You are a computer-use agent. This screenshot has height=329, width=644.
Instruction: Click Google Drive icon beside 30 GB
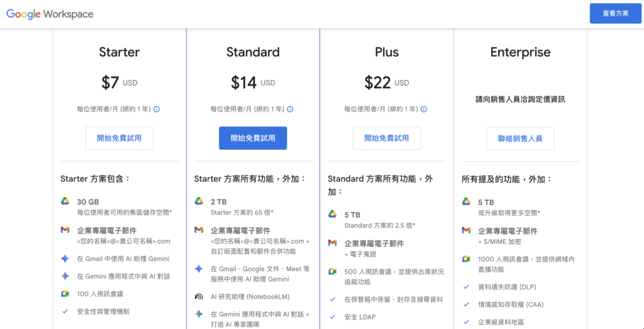pos(65,201)
